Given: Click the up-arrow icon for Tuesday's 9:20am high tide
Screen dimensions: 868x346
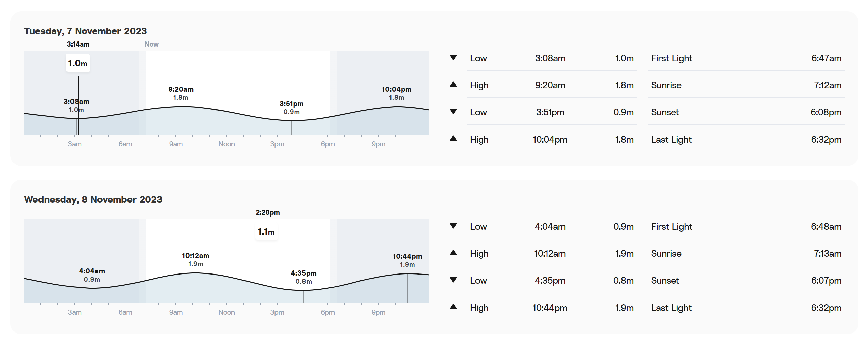Looking at the screenshot, I should 453,84.
